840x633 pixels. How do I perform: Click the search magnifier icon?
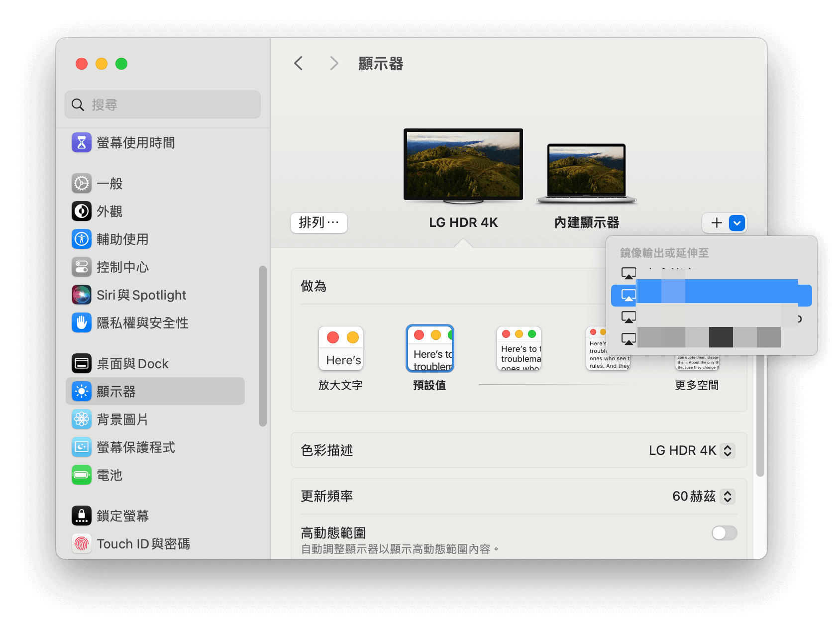pyautogui.click(x=78, y=105)
